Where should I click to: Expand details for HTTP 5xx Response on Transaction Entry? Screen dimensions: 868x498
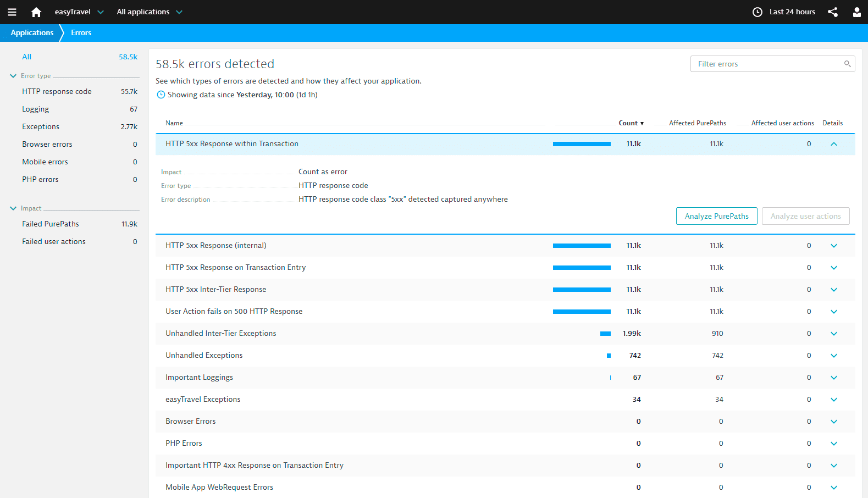coord(834,268)
